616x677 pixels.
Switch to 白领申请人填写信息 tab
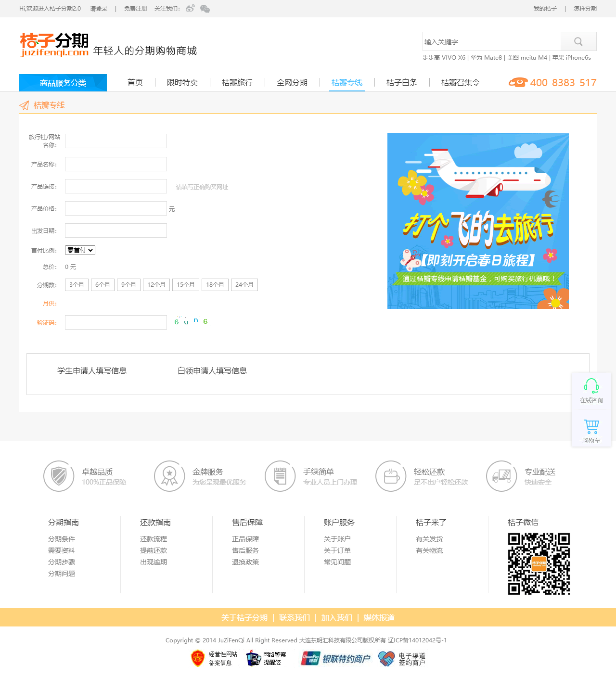(x=212, y=370)
